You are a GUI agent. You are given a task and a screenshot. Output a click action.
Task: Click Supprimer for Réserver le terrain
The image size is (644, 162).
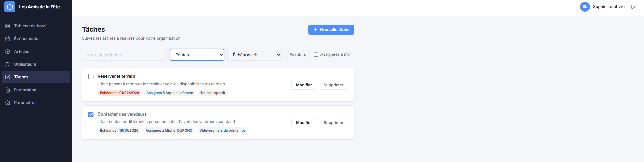click(x=333, y=85)
